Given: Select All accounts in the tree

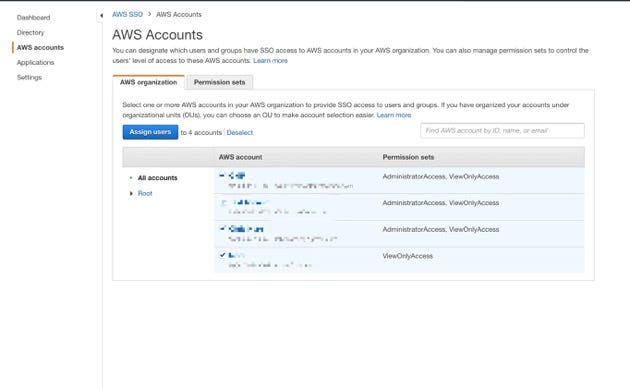Looking at the screenshot, I should 158,178.
